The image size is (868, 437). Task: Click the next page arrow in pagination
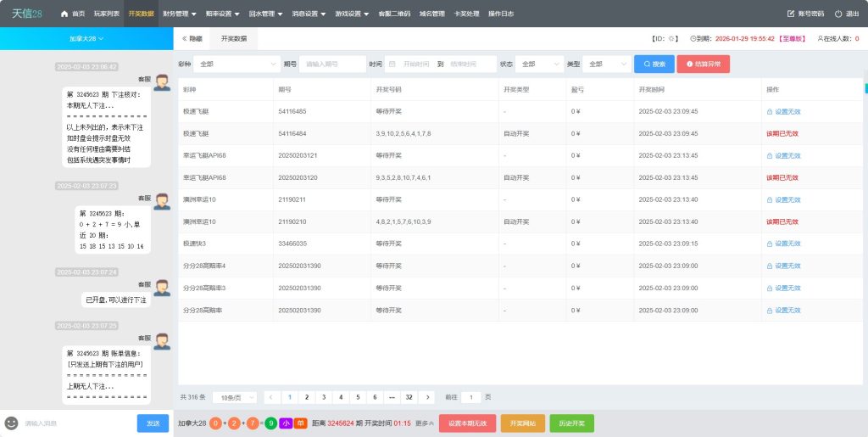427,397
